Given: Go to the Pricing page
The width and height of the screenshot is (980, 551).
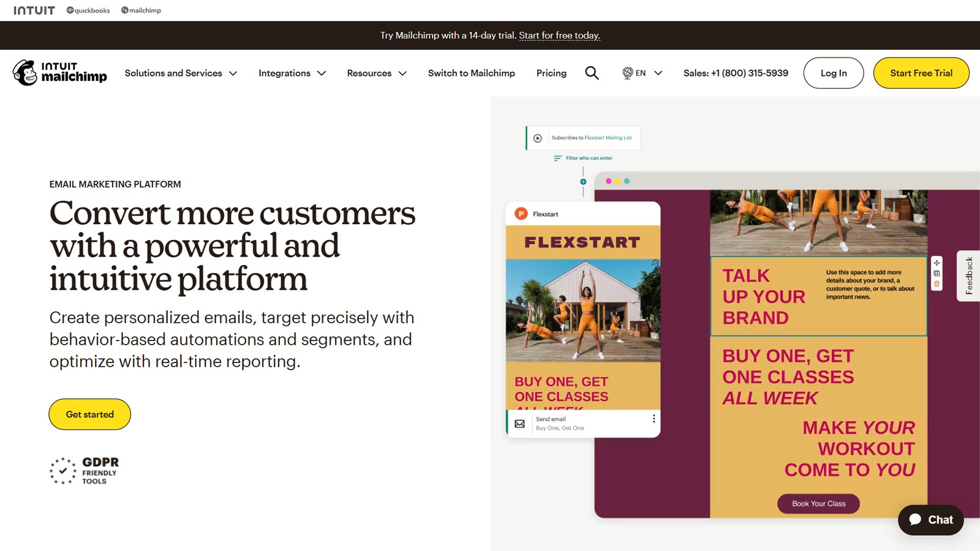Looking at the screenshot, I should [x=551, y=73].
